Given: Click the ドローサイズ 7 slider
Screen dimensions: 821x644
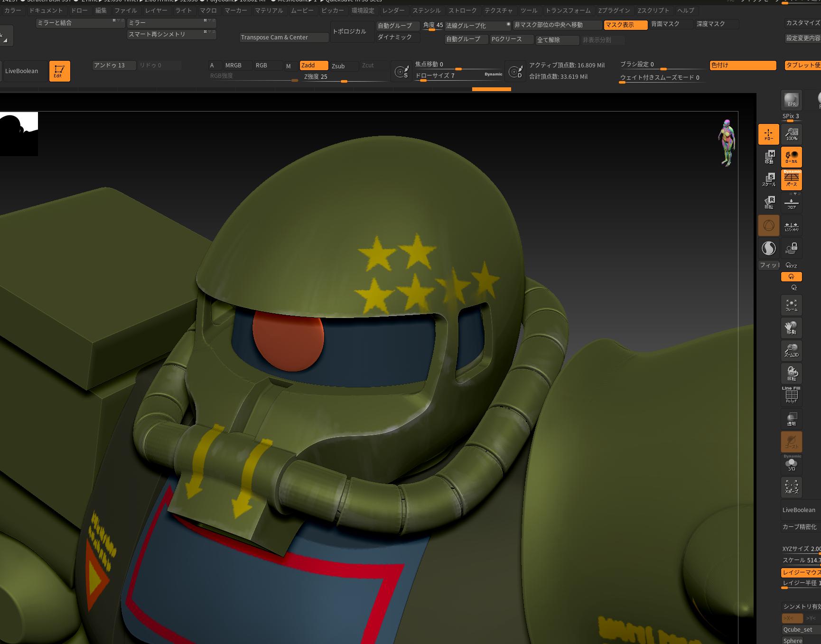Looking at the screenshot, I should pos(458,76).
